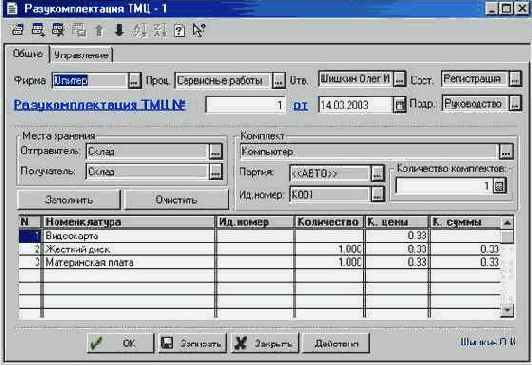Open the Фирма selection ellipsis button
This screenshot has width=532, height=365.
point(134,81)
